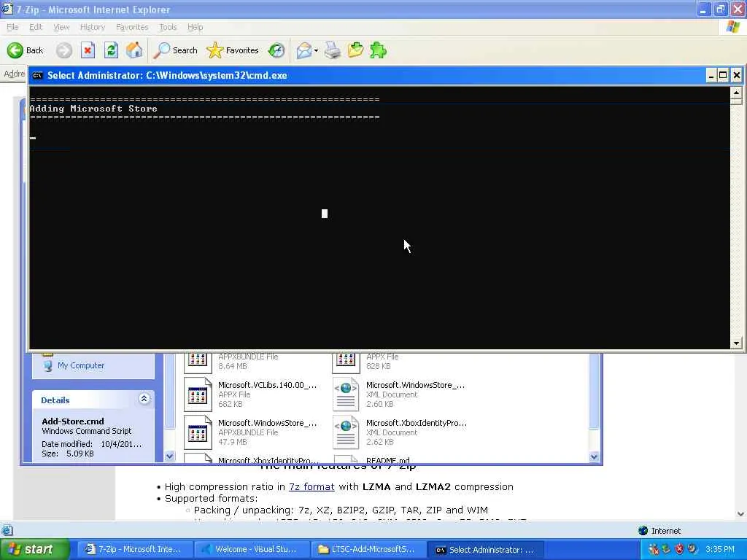
Task: Click the Windows start button
Action: (34, 549)
